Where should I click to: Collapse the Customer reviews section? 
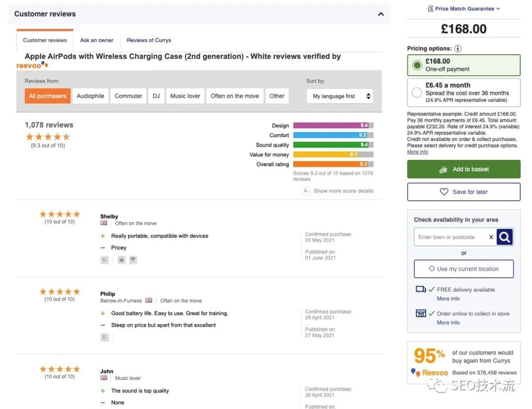[x=381, y=14]
